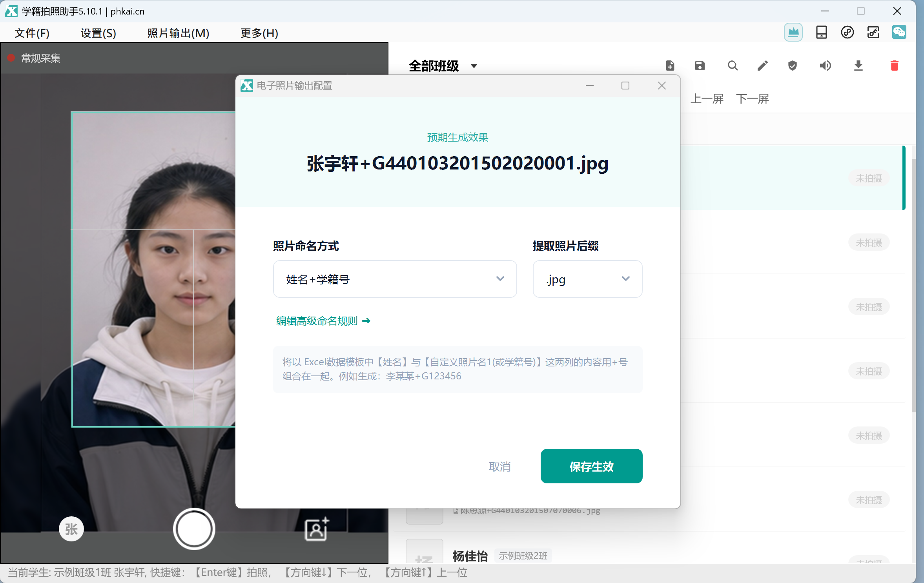
Task: Click the red trash delete icon
Action: (x=894, y=66)
